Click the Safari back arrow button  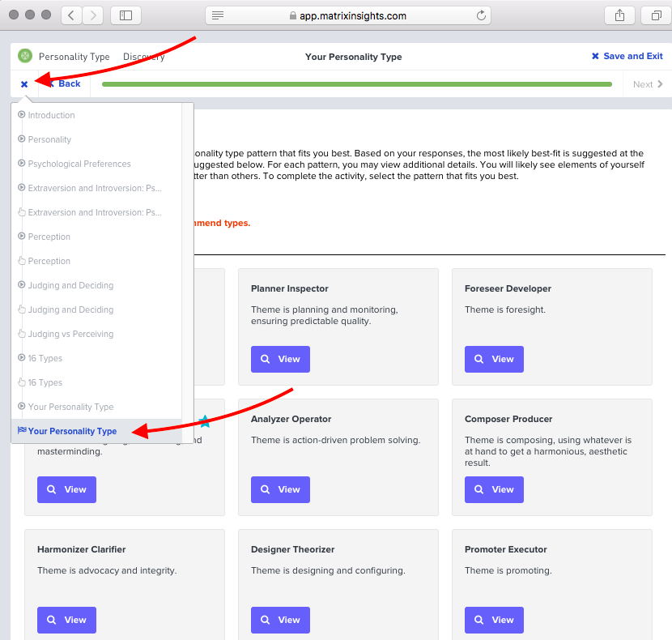click(71, 15)
